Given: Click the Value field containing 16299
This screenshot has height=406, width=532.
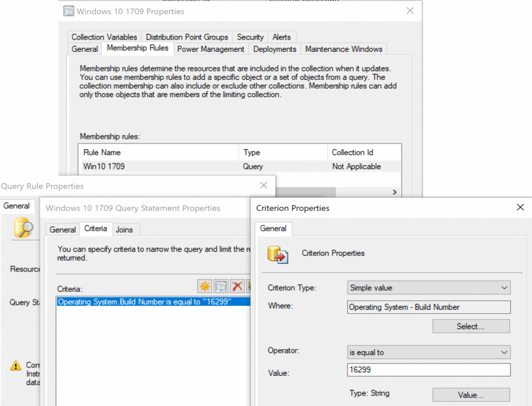Looking at the screenshot, I should point(429,370).
